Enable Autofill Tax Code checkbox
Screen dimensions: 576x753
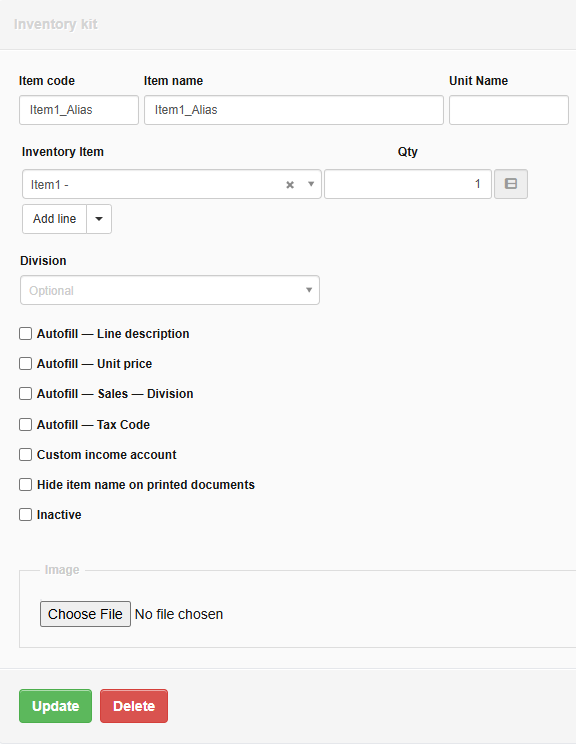[25, 425]
